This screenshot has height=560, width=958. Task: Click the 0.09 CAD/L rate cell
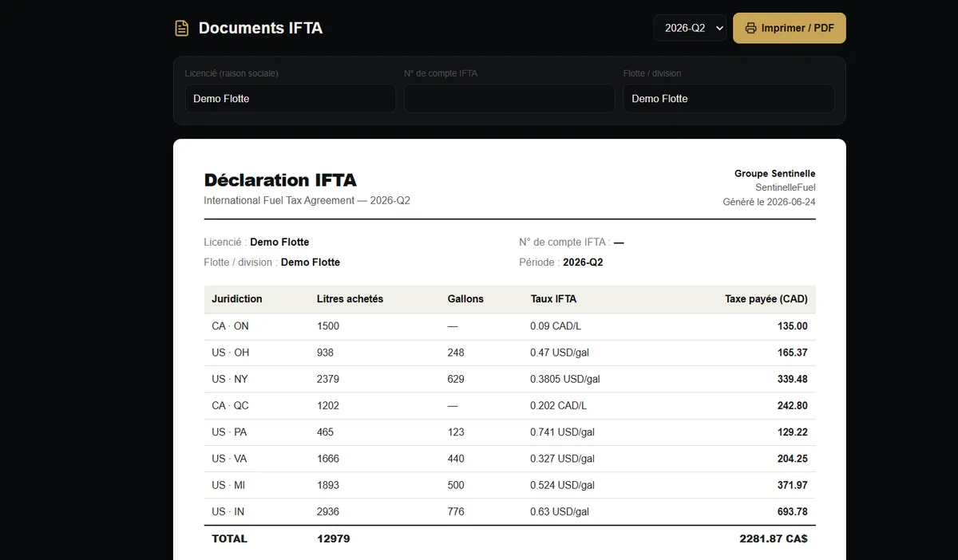(x=556, y=326)
